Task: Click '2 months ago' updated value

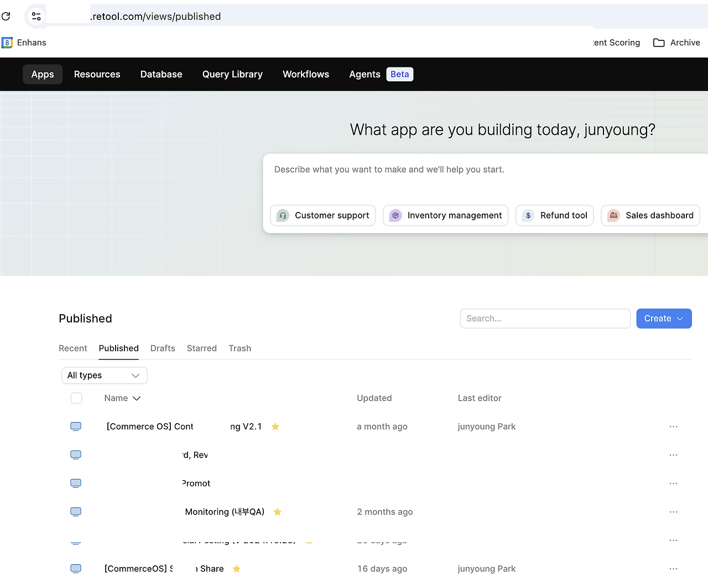Action: coord(385,512)
